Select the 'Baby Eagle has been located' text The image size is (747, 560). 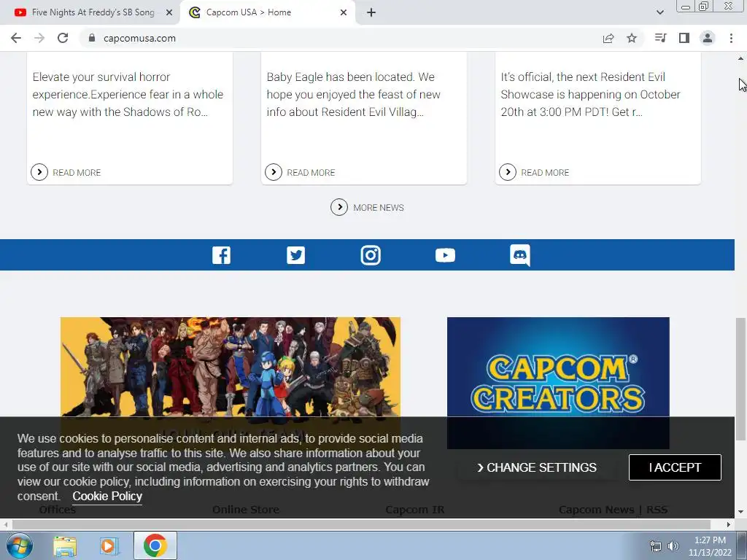click(341, 77)
